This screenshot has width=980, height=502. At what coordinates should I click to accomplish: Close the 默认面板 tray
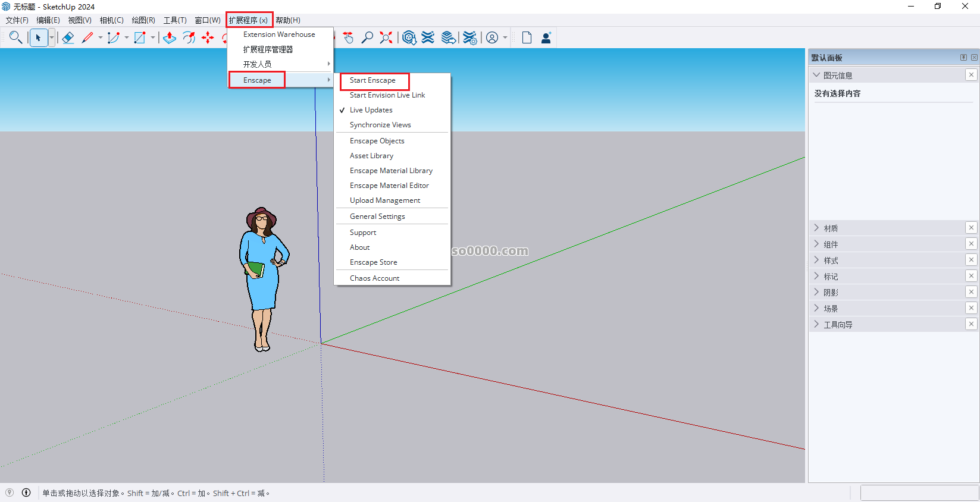(974, 57)
